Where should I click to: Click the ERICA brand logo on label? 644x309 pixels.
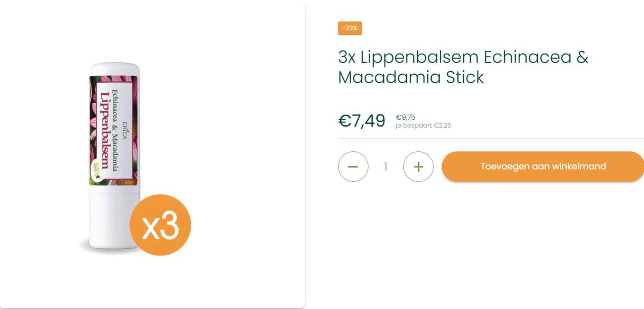(125, 128)
